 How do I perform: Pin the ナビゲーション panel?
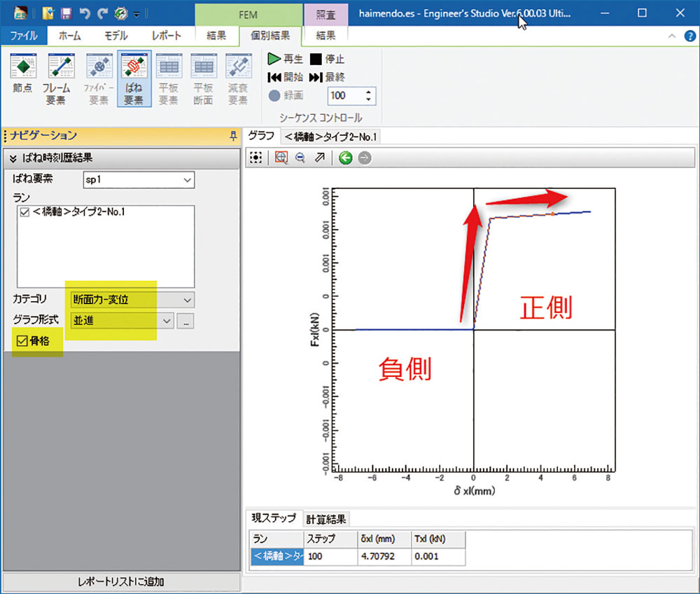coord(233,136)
